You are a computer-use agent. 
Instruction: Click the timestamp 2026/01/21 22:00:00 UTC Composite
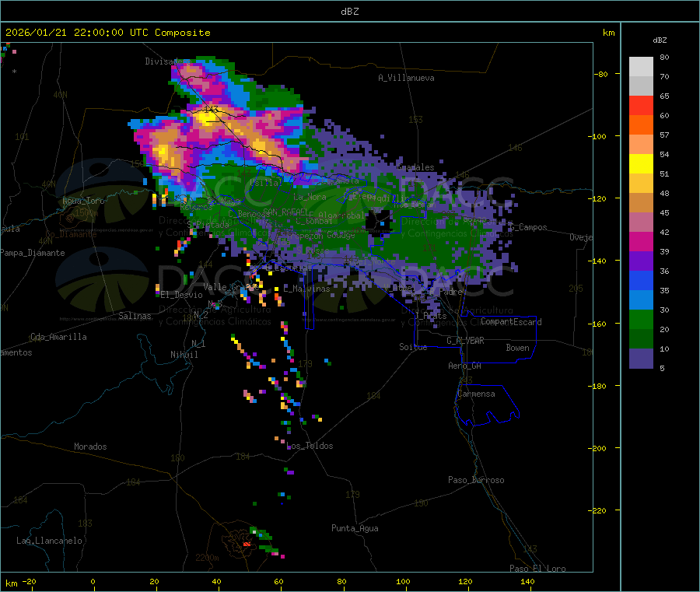coord(107,33)
